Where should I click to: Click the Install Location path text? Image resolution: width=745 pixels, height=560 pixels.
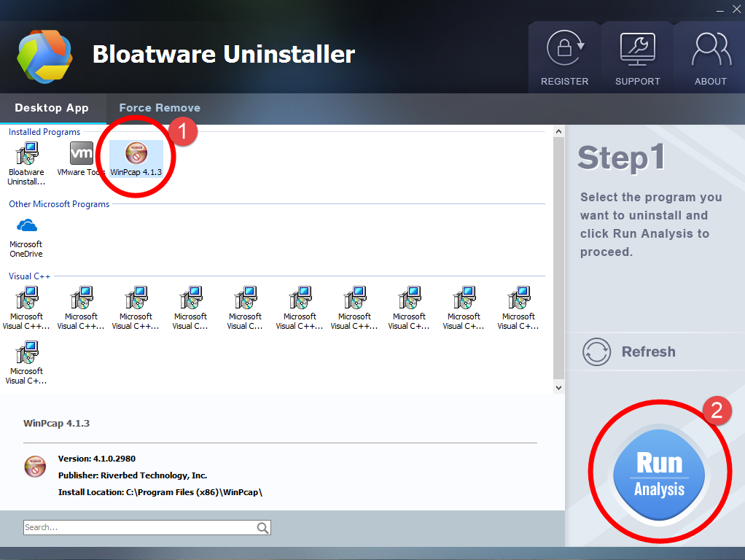point(160,492)
